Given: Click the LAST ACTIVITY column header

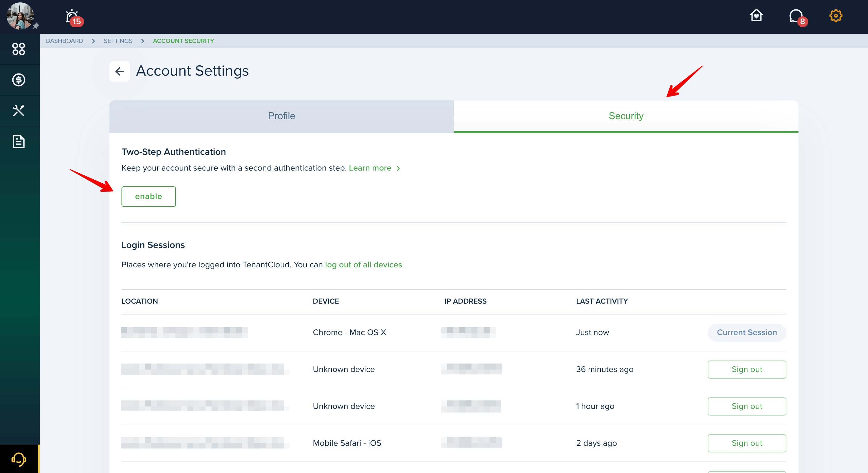Looking at the screenshot, I should pyautogui.click(x=602, y=302).
